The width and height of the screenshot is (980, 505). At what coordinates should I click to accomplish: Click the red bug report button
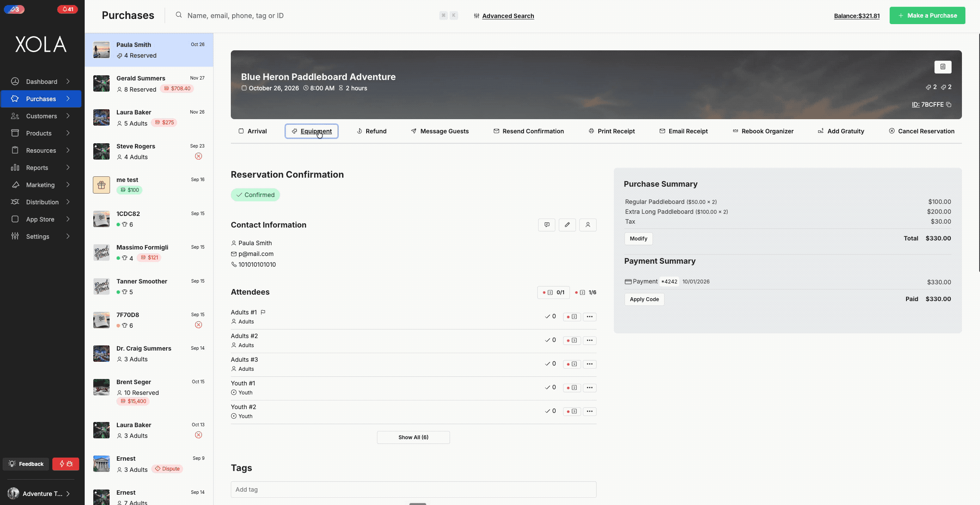(66, 464)
